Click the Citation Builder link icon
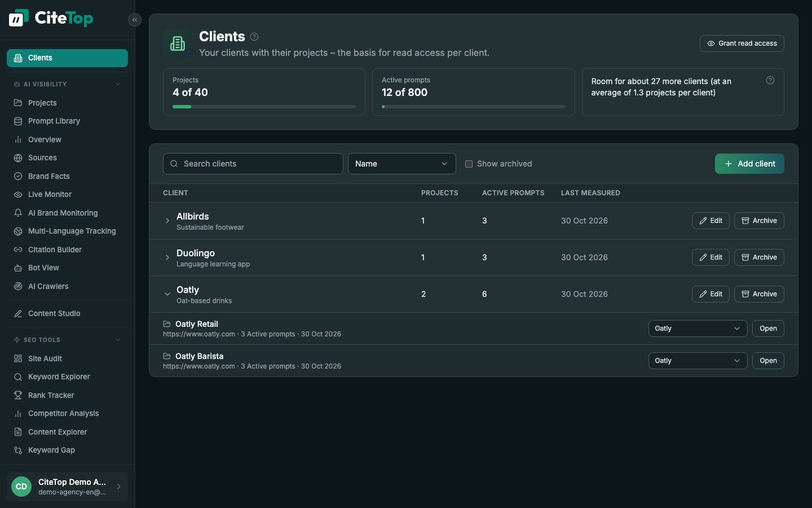Screen dimensions: 812x508 (x=18, y=249)
